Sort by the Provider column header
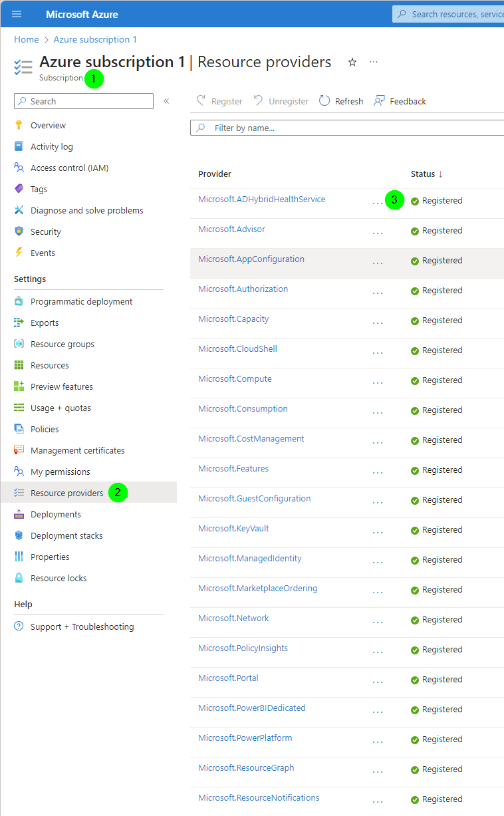This screenshot has height=816, width=504. point(215,174)
